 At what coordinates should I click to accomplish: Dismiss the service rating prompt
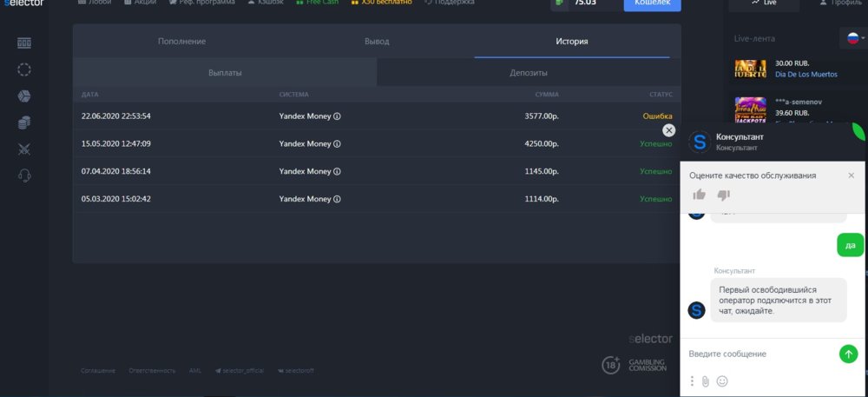click(852, 175)
